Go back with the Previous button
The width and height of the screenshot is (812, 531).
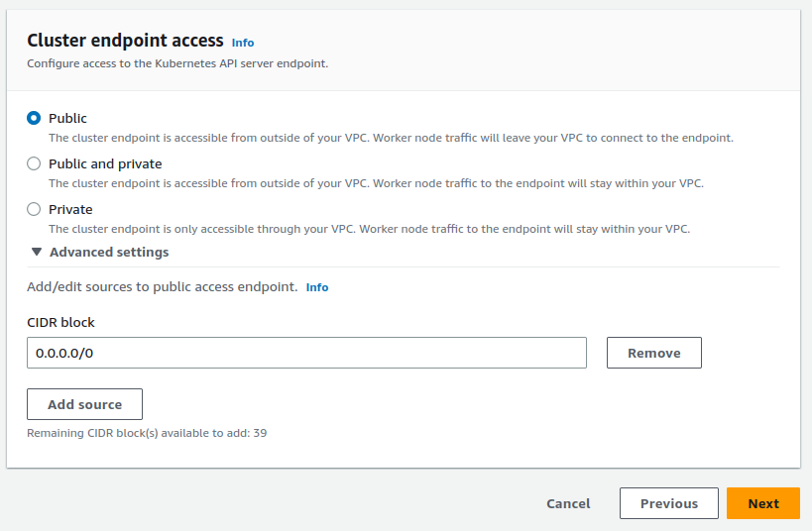click(x=669, y=503)
